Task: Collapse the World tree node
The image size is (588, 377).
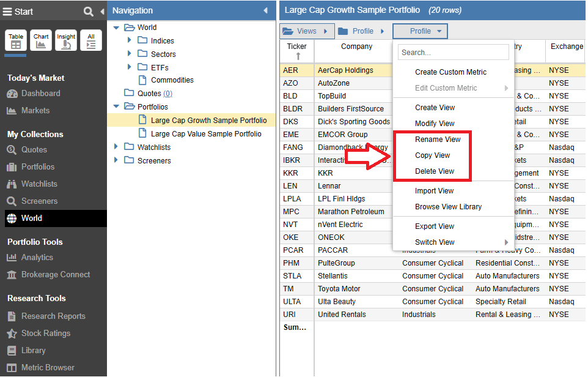Action: (116, 28)
